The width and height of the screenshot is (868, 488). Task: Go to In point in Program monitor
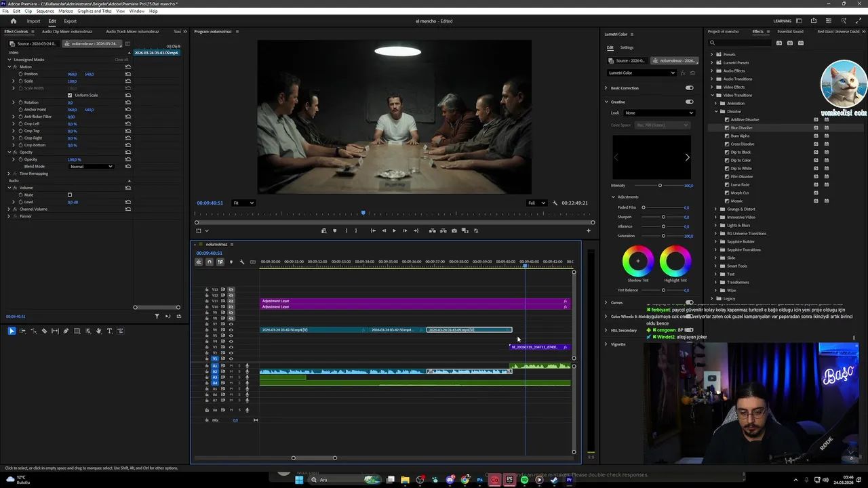point(373,230)
